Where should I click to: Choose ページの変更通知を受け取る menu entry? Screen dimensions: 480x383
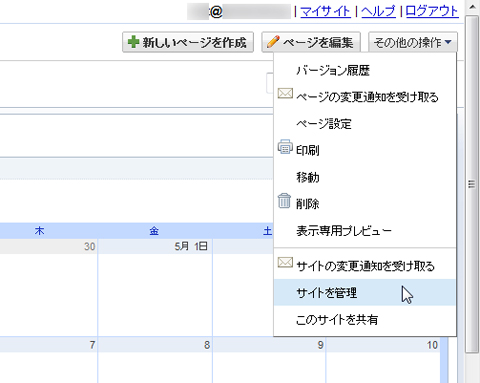[365, 97]
